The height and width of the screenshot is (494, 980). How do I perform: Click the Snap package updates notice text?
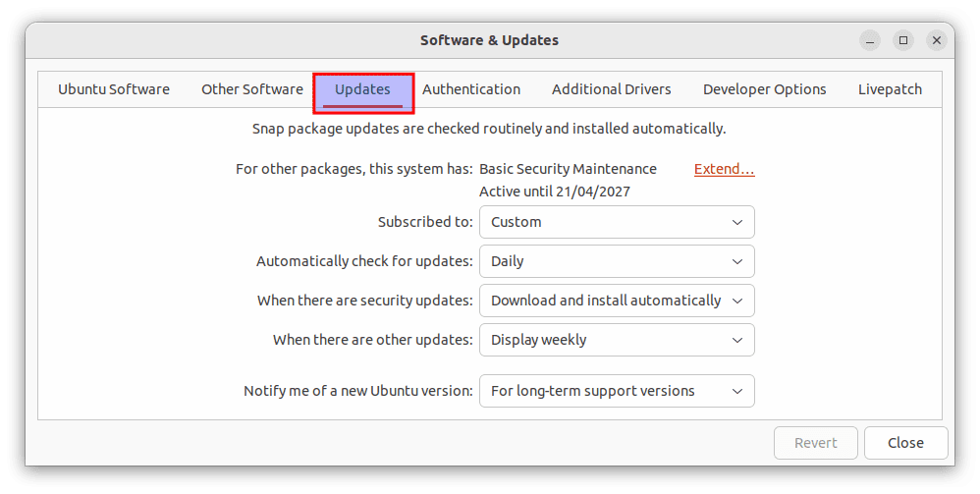(x=489, y=129)
